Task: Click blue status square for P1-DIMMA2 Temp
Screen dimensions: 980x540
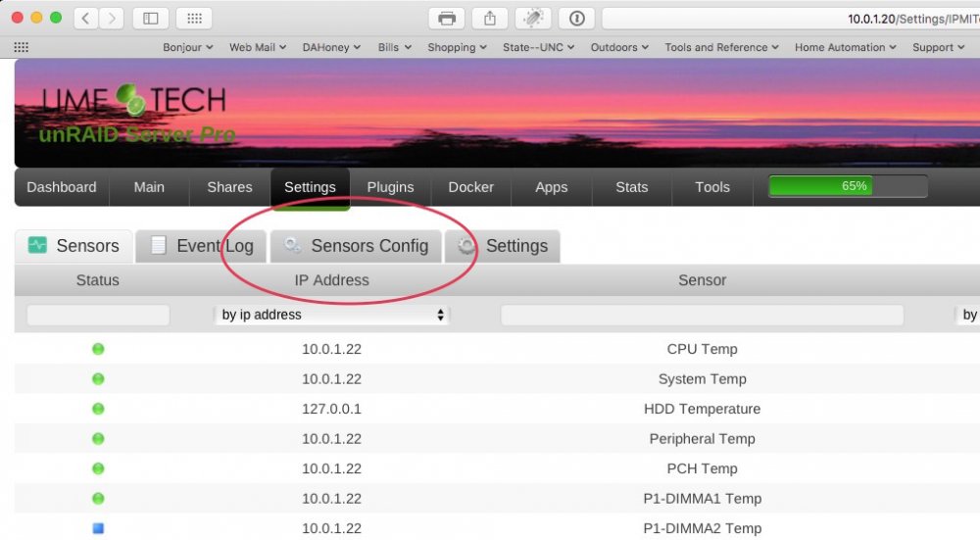Action: click(98, 528)
